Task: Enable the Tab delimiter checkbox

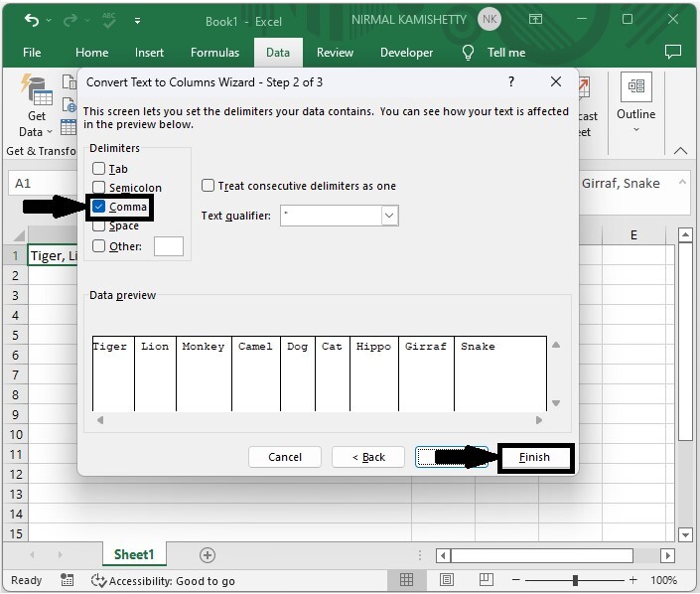Action: click(x=99, y=169)
